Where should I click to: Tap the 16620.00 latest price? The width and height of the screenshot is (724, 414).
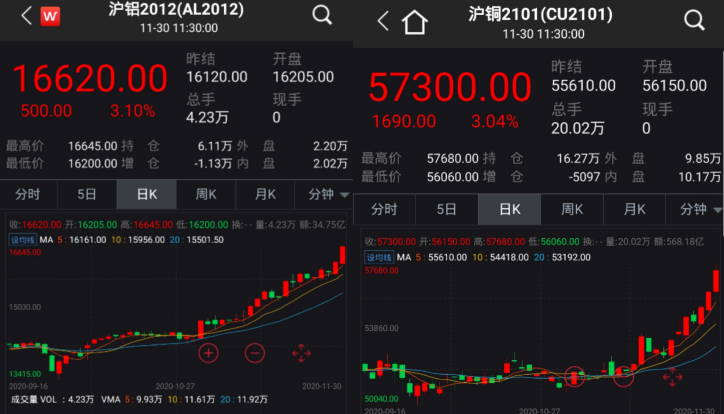coord(90,78)
